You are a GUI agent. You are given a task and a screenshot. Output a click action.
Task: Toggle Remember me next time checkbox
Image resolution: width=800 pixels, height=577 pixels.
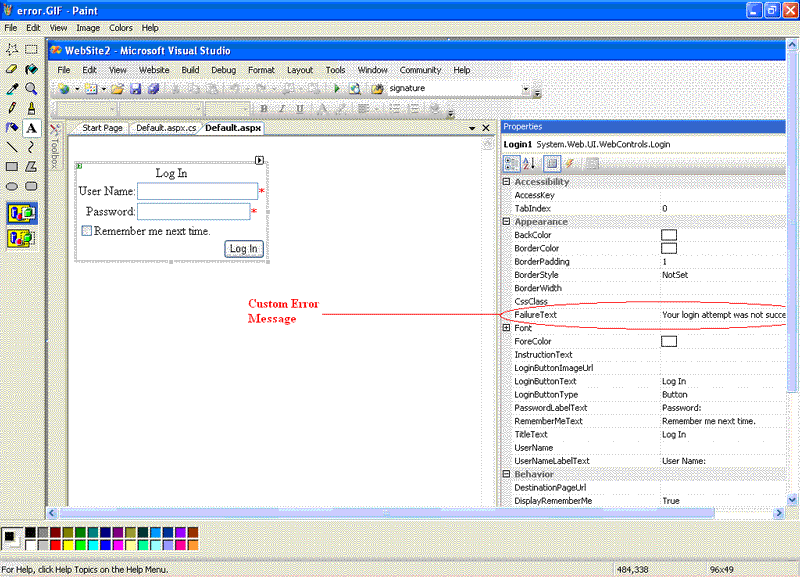[87, 231]
